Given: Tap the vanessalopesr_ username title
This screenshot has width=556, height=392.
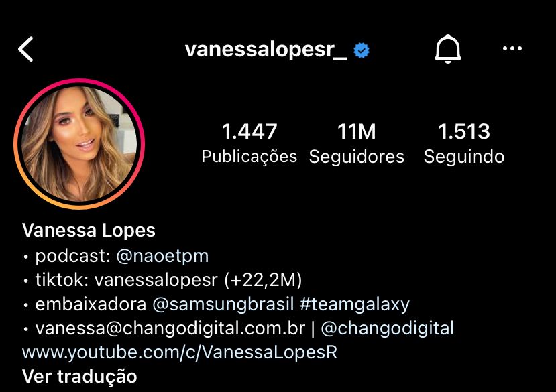Looking at the screenshot, I should pos(266,50).
